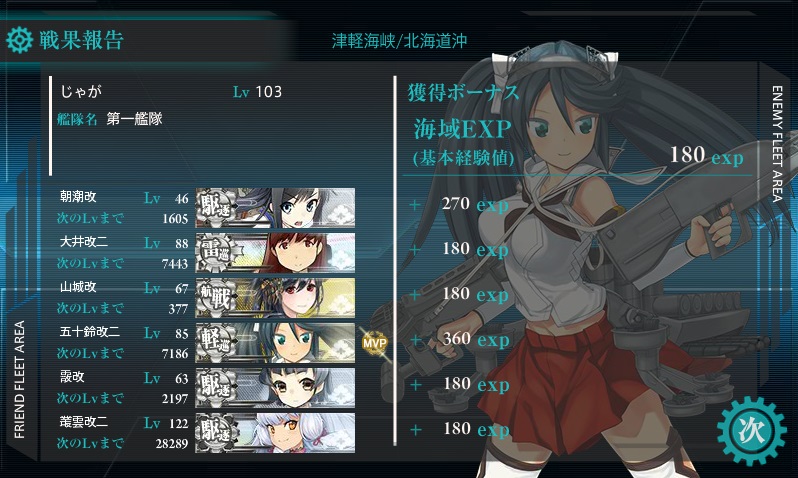The width and height of the screenshot is (798, 478).
Task: Open the FRIEND FLEET AREA side tab
Action: coord(19,379)
